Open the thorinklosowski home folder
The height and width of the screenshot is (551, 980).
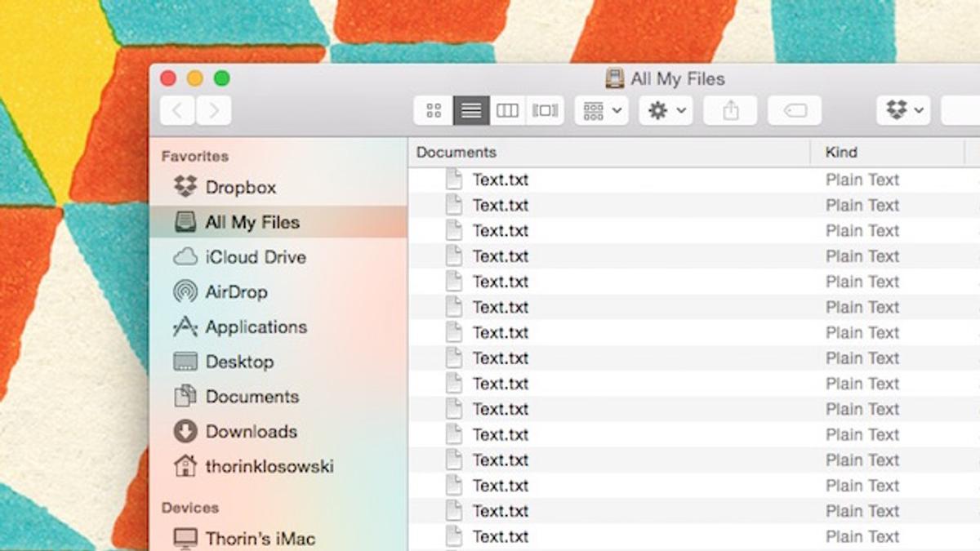tap(269, 467)
